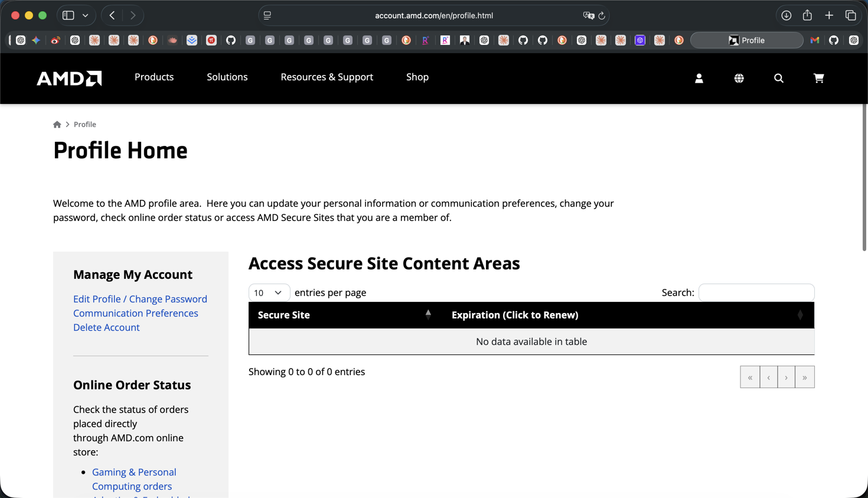Click the AMD logo
This screenshot has height=498, width=868.
69,78
